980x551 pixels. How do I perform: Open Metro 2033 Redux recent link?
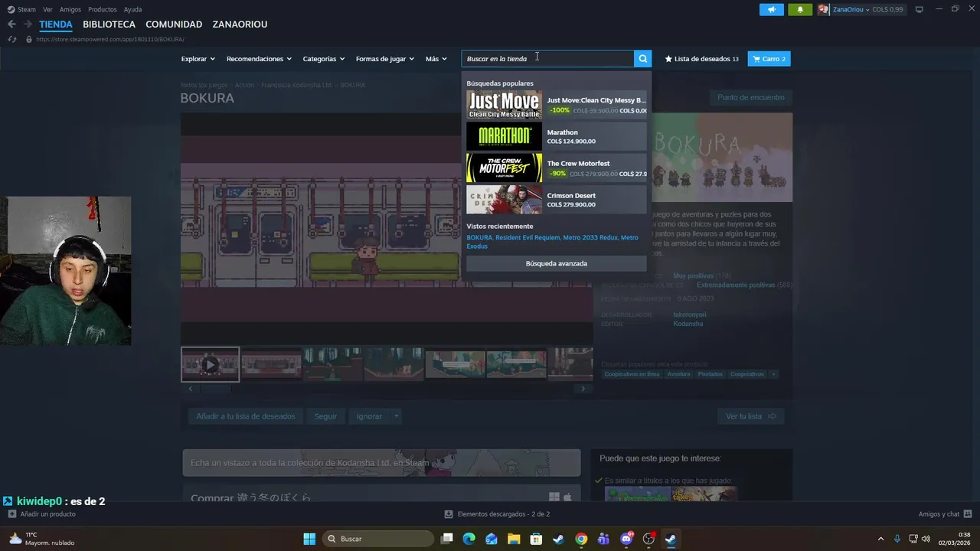coord(590,238)
